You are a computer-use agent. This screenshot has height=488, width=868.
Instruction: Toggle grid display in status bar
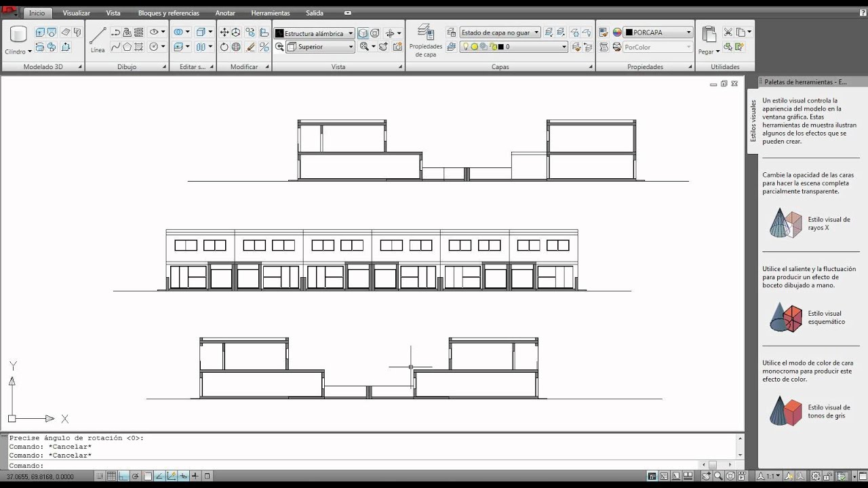(112, 476)
